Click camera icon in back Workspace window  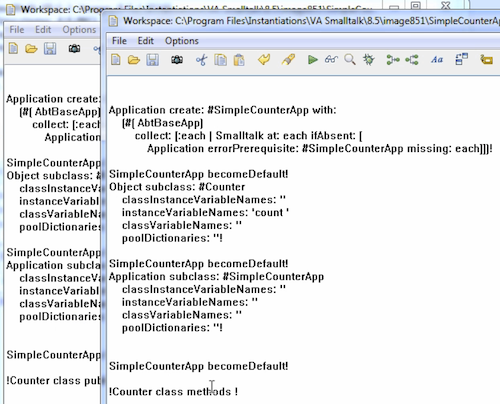(74, 49)
